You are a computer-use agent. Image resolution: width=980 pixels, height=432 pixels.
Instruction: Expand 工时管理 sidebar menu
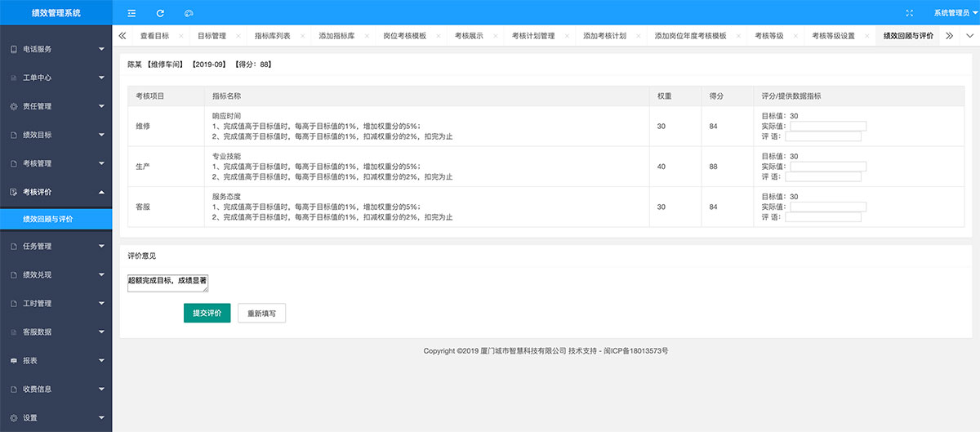56,303
